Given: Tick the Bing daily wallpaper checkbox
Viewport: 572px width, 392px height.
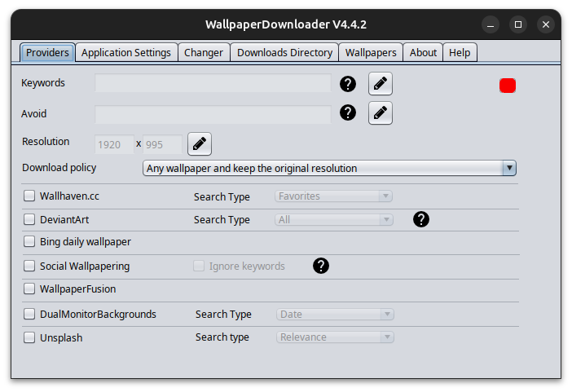Looking at the screenshot, I should tap(29, 241).
